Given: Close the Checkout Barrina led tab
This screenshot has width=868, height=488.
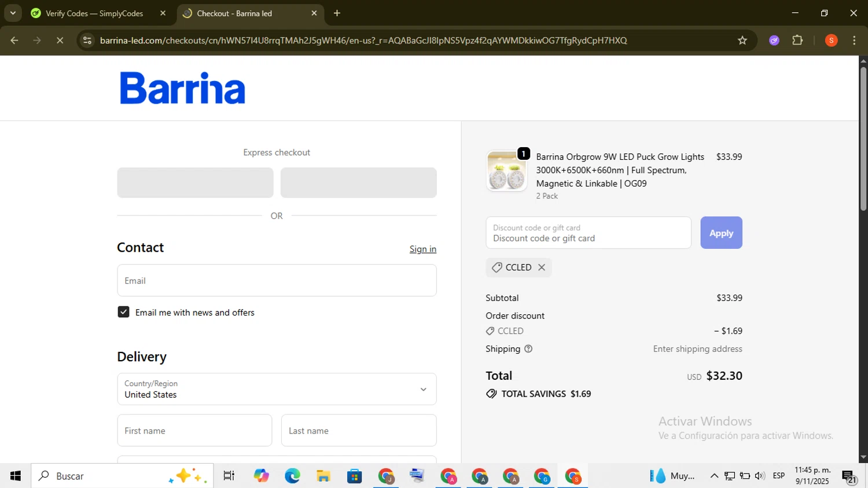Looking at the screenshot, I should pyautogui.click(x=314, y=13).
